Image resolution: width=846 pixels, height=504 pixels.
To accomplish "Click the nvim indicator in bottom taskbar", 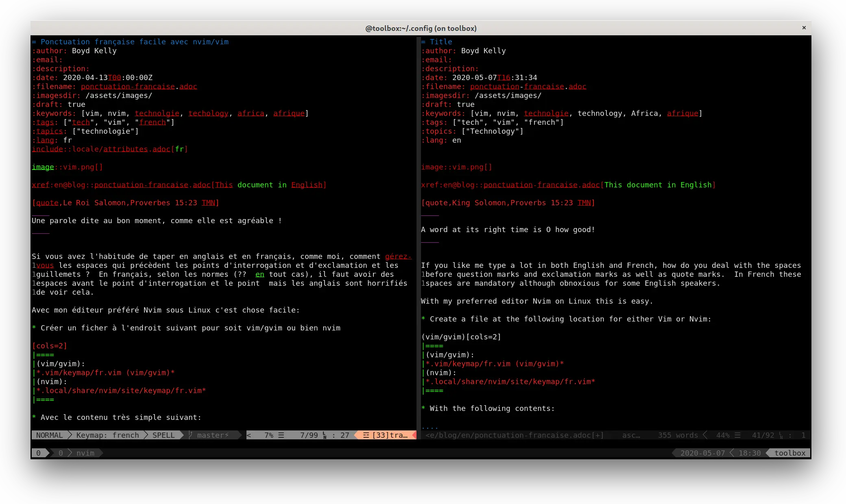I will coord(84,452).
